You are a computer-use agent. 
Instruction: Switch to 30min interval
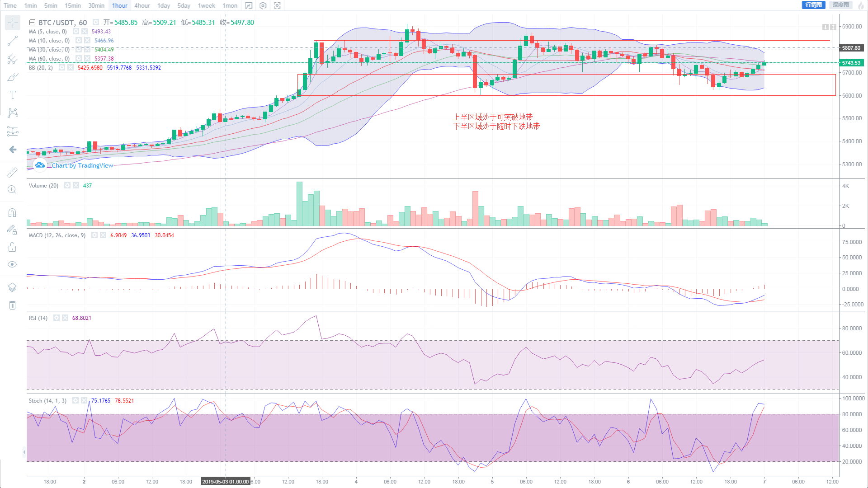[x=96, y=5]
